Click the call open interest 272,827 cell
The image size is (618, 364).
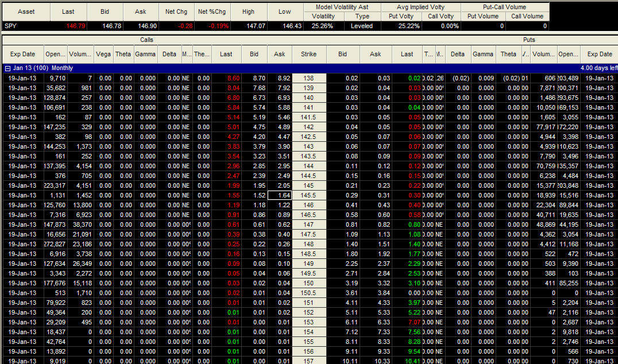(55, 244)
